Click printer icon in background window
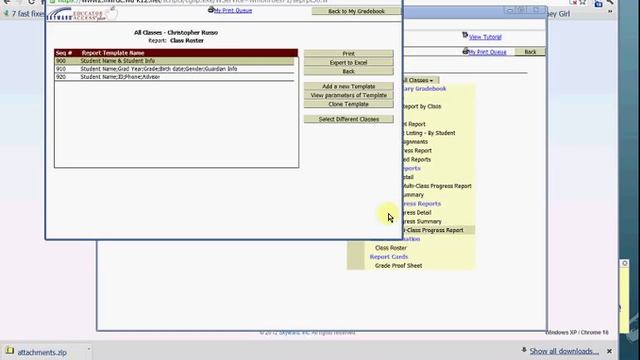640x360 pixels. pos(465,51)
